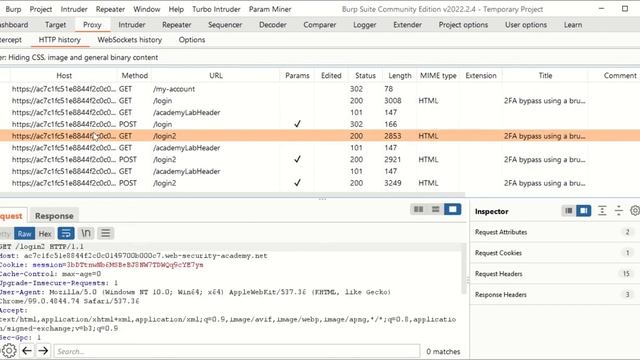Viewport: 640px width, 360px height.
Task: Select the WebSockets history sub-tab
Action: tap(129, 40)
